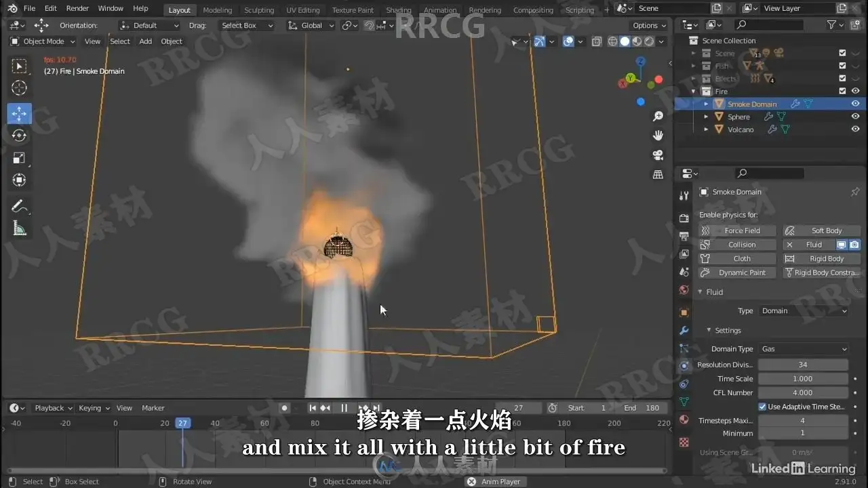Image resolution: width=868 pixels, height=488 pixels.
Task: Collapse the Fire collection in outliner
Action: [693, 91]
